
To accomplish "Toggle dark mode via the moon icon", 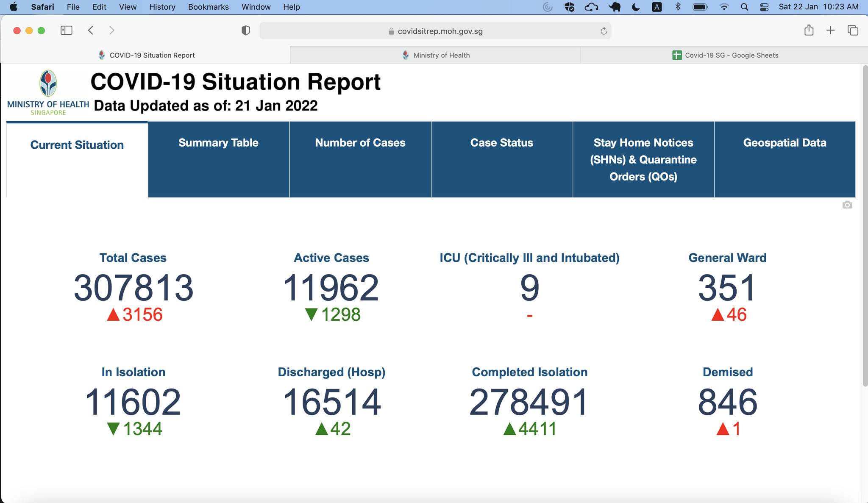I will click(x=635, y=7).
